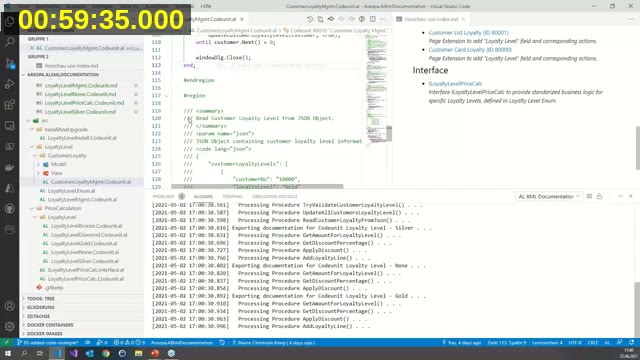Viewport: 640px width, 360px height.
Task: Open the Chrome taskbar icon
Action: (106, 353)
